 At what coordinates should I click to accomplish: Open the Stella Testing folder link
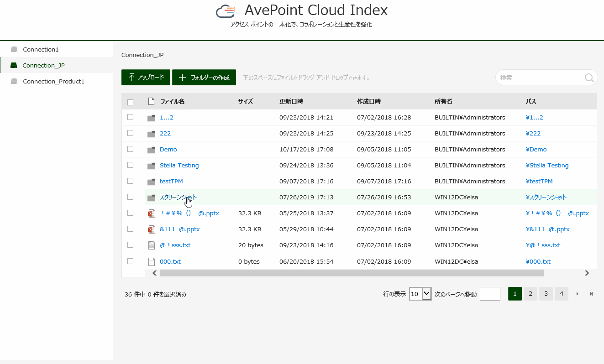[x=179, y=165]
